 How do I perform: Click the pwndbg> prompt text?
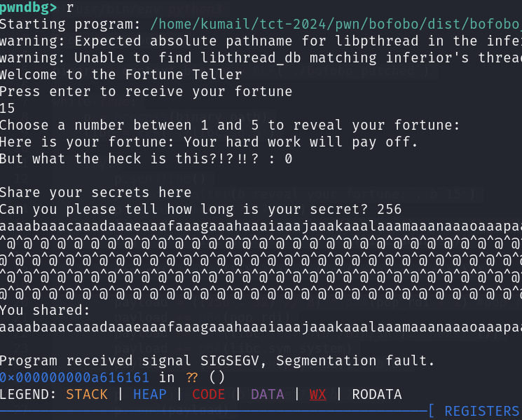29,8
